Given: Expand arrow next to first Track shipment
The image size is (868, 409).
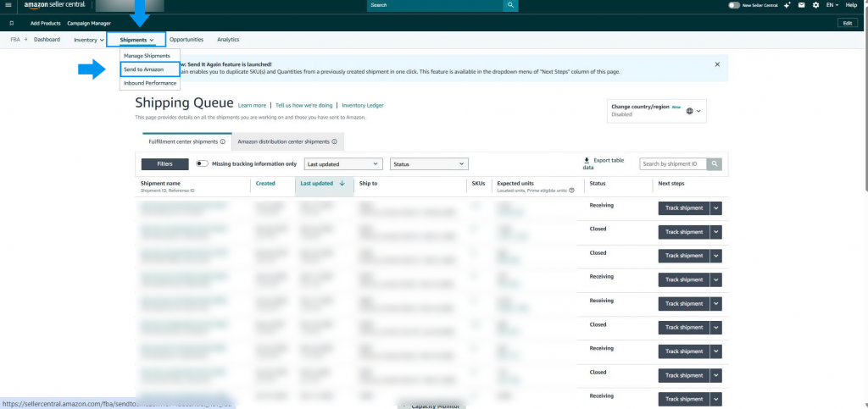Looking at the screenshot, I should (x=716, y=208).
